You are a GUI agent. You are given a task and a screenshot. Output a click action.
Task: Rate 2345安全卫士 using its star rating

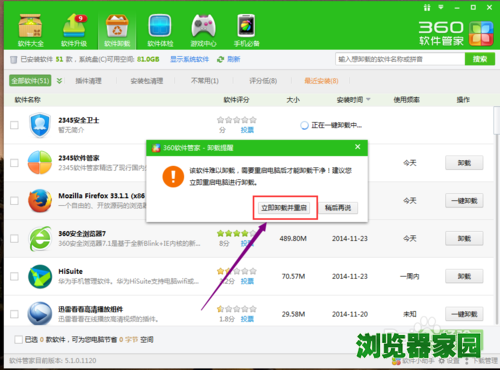pos(237,120)
